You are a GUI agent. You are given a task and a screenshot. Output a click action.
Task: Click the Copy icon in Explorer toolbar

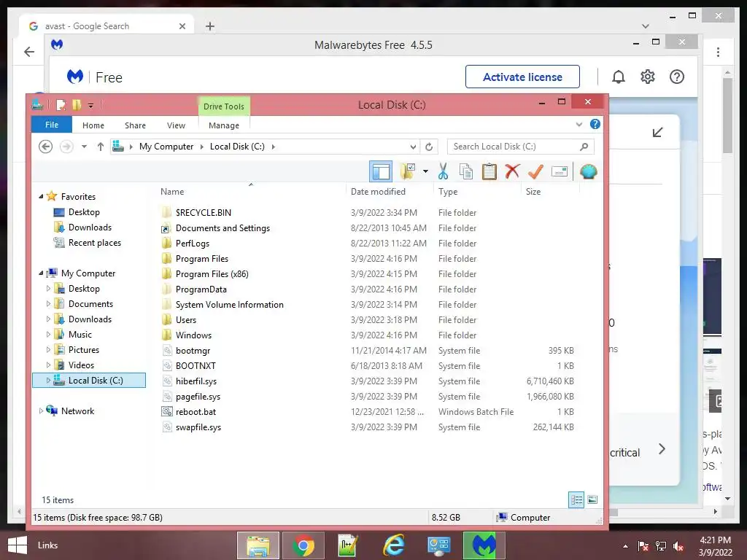(466, 171)
